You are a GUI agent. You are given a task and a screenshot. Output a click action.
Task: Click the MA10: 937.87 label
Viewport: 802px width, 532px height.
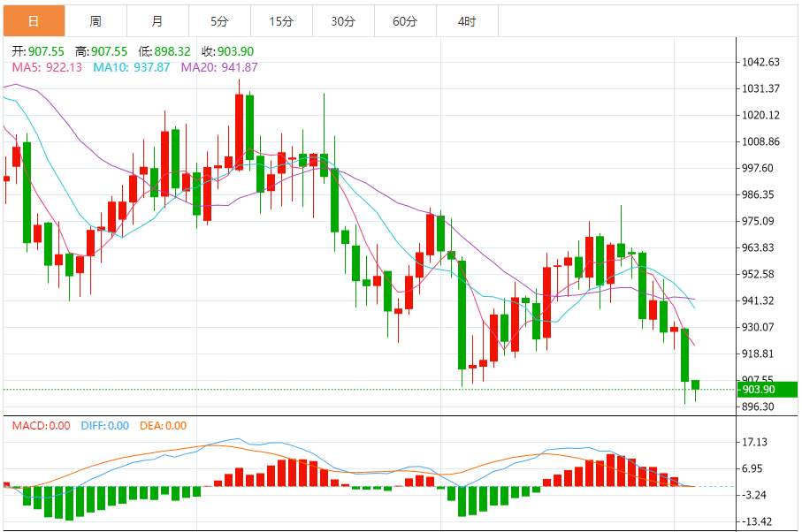coord(132,67)
